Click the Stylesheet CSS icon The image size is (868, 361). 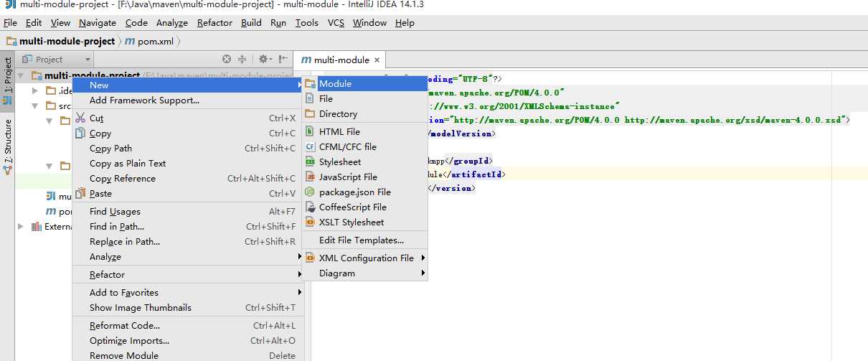(x=311, y=161)
